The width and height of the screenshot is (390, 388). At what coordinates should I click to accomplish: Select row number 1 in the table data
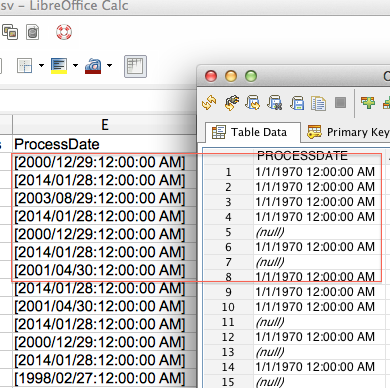[x=228, y=172]
